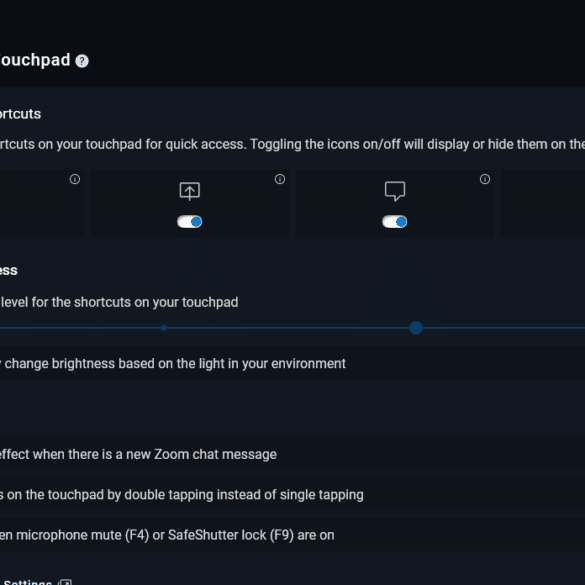
Task: Open the help icon beside Touchpad heading
Action: [82, 61]
